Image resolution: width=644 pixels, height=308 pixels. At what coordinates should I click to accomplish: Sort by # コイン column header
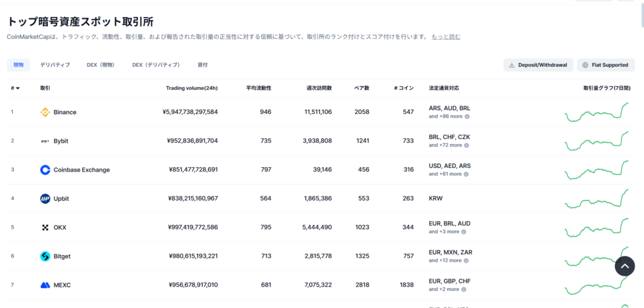[x=404, y=88]
